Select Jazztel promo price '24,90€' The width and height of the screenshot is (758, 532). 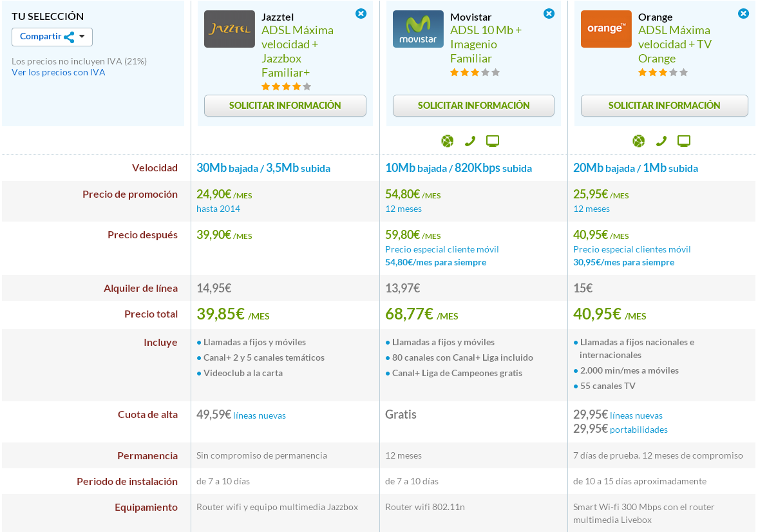214,195
